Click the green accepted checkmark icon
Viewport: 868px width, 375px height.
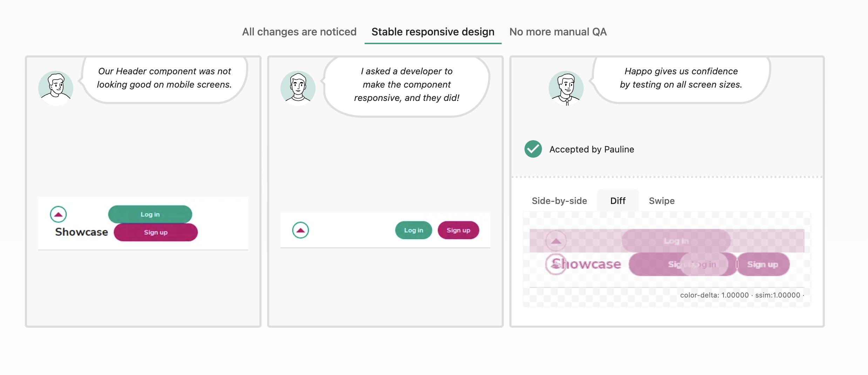coord(533,149)
